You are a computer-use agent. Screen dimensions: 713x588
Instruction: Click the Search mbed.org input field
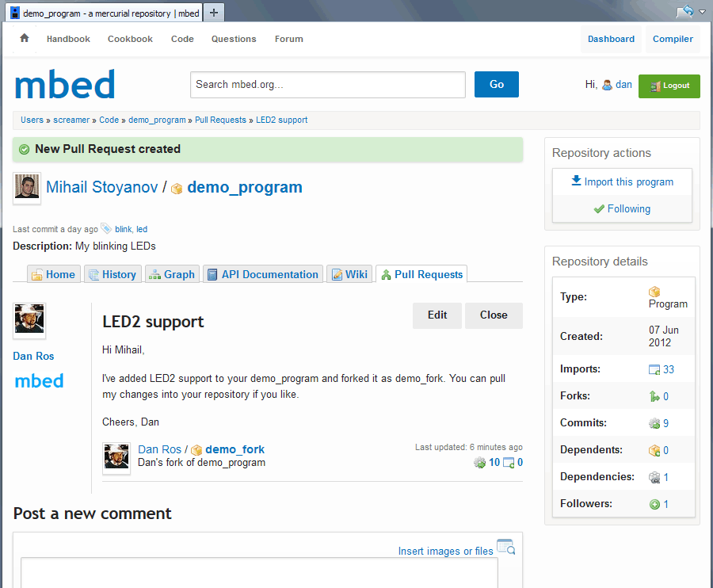click(x=327, y=85)
